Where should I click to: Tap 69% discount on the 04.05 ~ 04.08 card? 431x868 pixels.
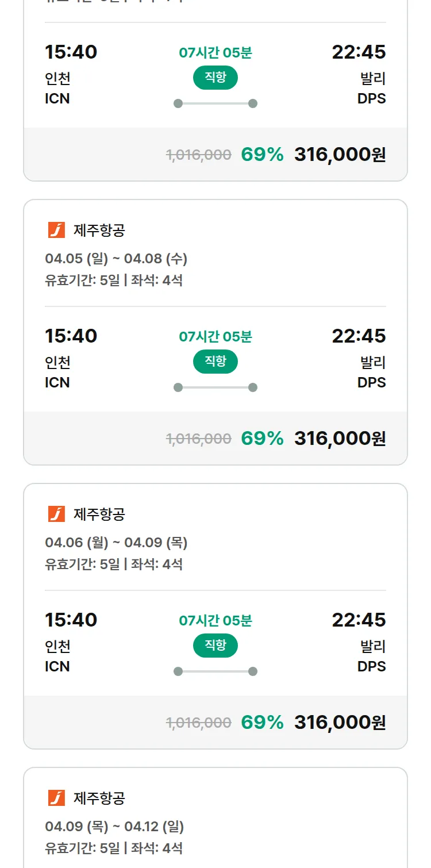pos(262,439)
